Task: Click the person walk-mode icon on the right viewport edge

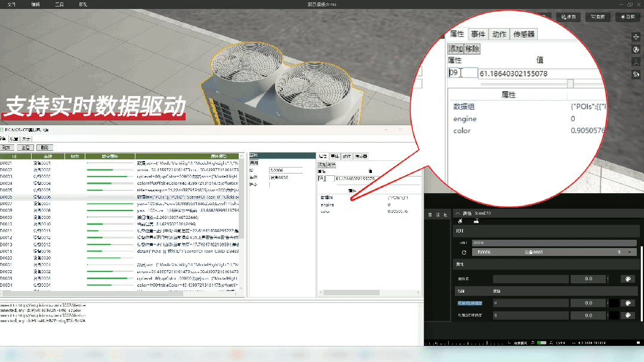Action: (636, 62)
